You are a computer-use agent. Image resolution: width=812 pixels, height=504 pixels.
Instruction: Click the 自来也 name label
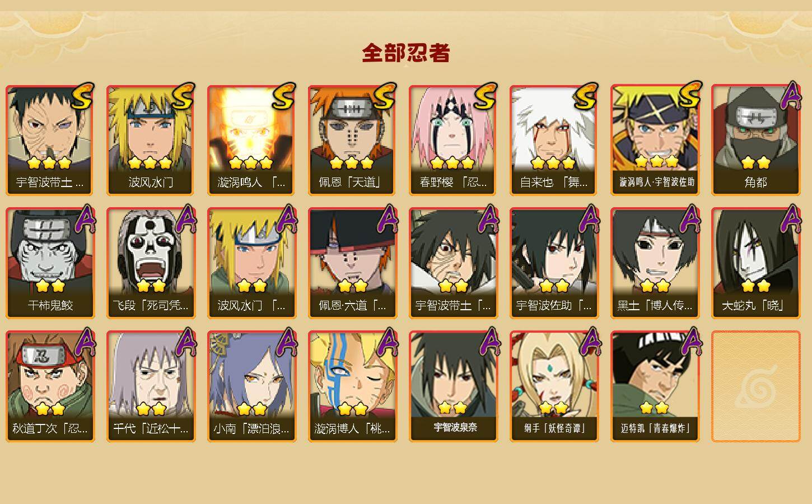554,182
